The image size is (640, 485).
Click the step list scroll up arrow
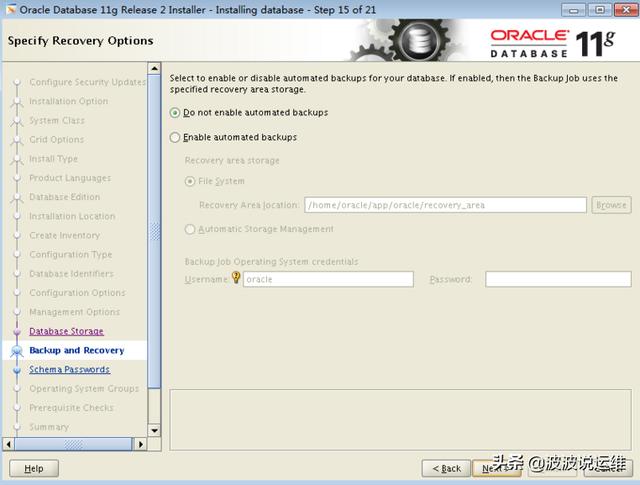pyautogui.click(x=154, y=69)
